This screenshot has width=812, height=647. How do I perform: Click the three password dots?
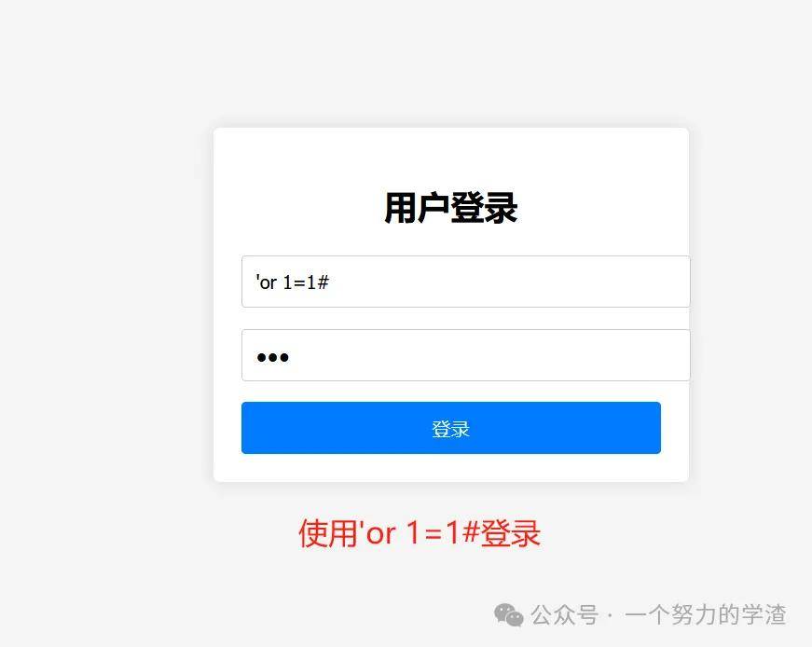point(273,357)
